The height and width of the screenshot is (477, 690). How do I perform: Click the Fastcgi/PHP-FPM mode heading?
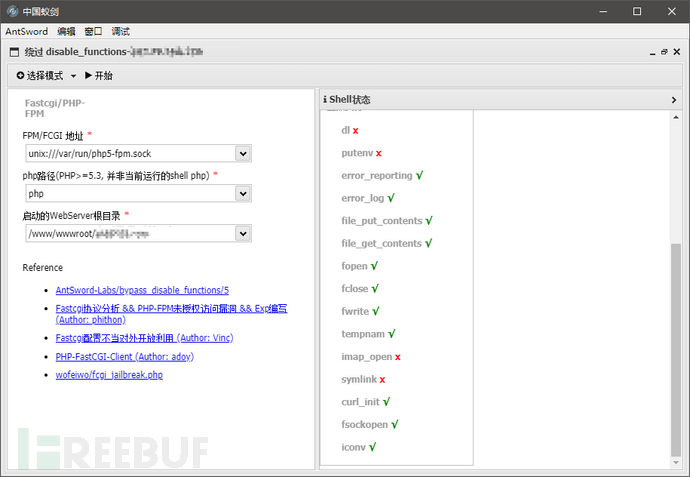55,108
